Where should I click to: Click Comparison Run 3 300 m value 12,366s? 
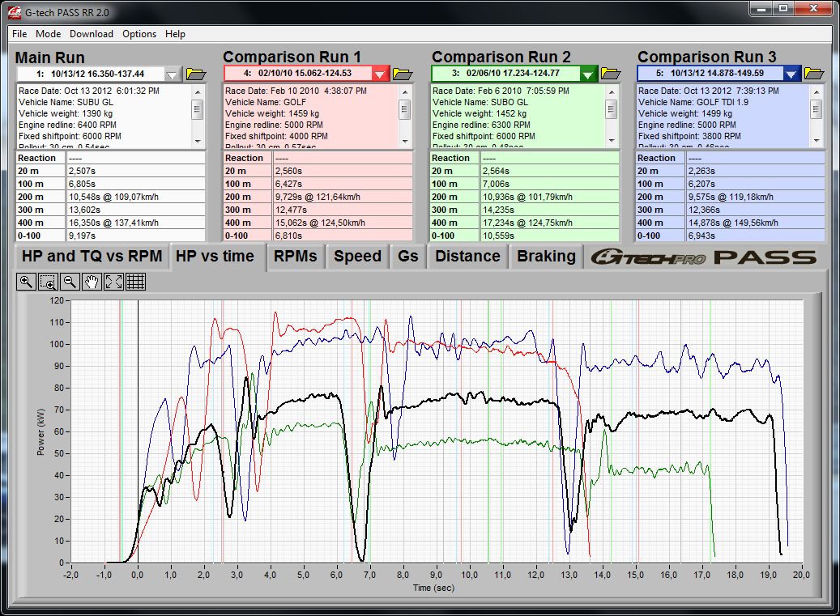(x=756, y=210)
